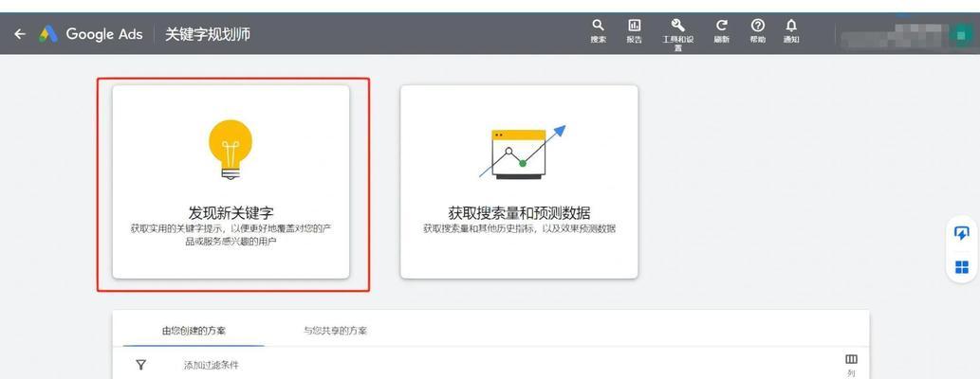
Task: Switch to the 由您创建的方案 tab
Action: pyautogui.click(x=194, y=331)
